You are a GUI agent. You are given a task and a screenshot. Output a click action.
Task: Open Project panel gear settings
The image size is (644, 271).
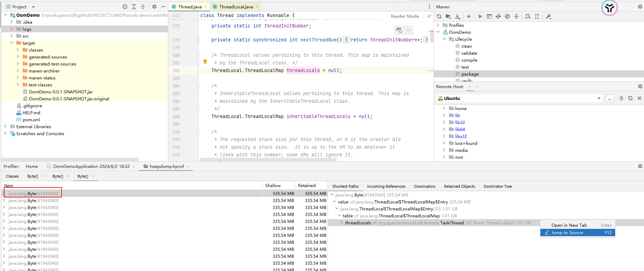[154, 7]
